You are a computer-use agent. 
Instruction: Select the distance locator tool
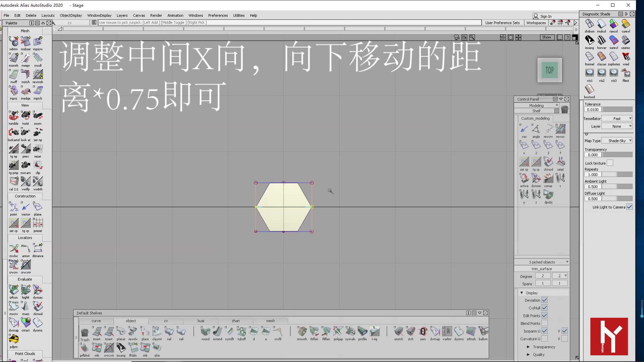tap(38, 249)
